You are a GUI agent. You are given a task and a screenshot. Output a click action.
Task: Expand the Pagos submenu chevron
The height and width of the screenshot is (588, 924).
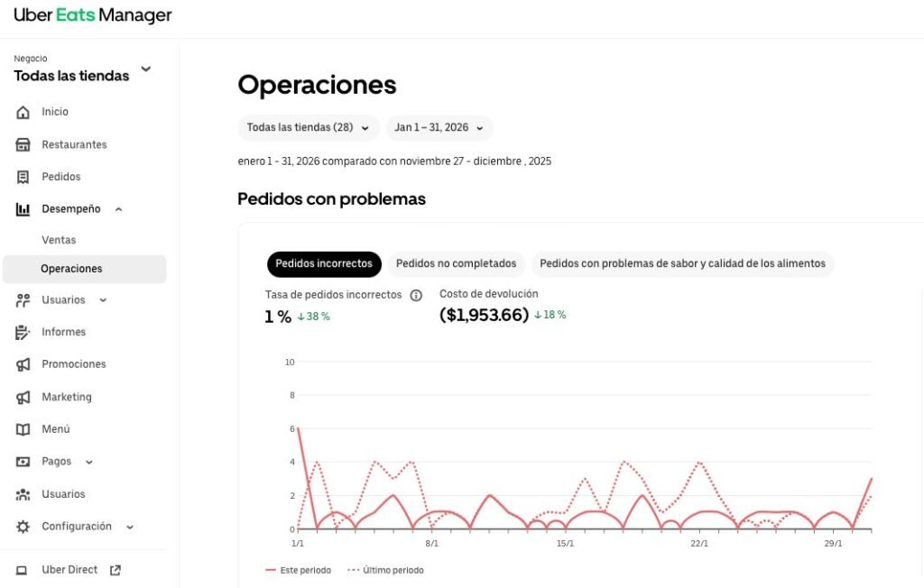click(x=89, y=462)
